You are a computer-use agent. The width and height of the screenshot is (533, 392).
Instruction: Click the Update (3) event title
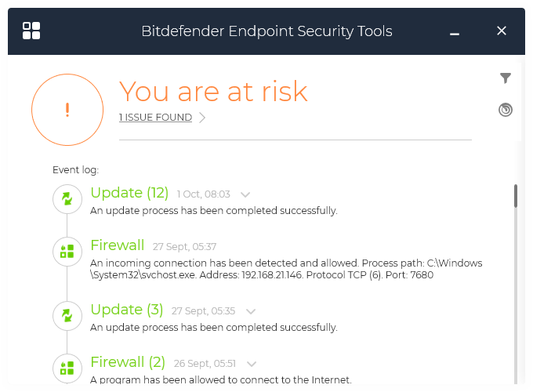pyautogui.click(x=126, y=310)
